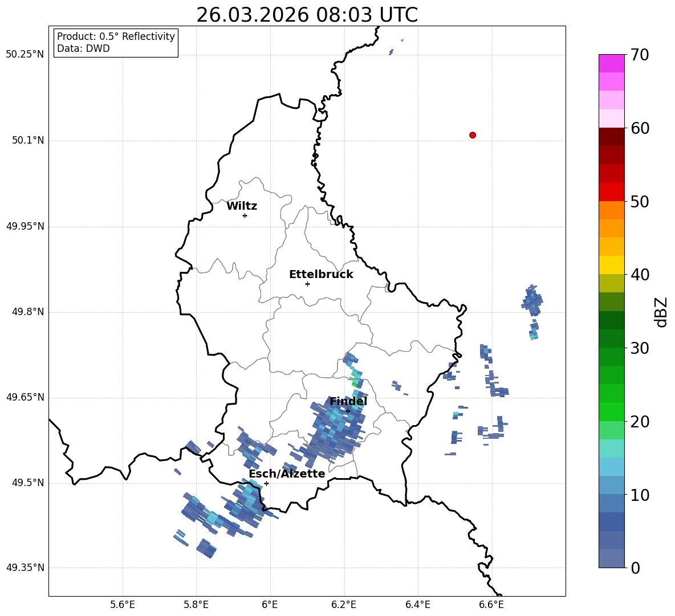Click the colorbar tick label 30
This screenshot has height=616, width=675.
point(640,348)
